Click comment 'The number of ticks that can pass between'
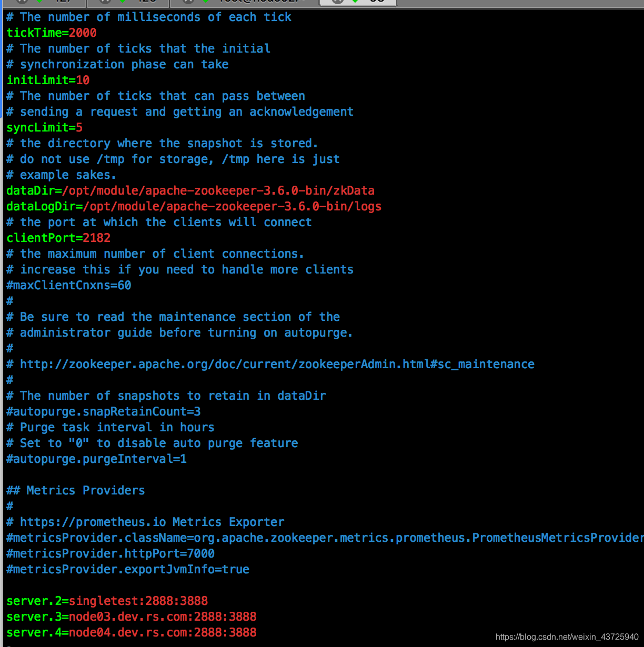The width and height of the screenshot is (644, 647). tap(156, 96)
